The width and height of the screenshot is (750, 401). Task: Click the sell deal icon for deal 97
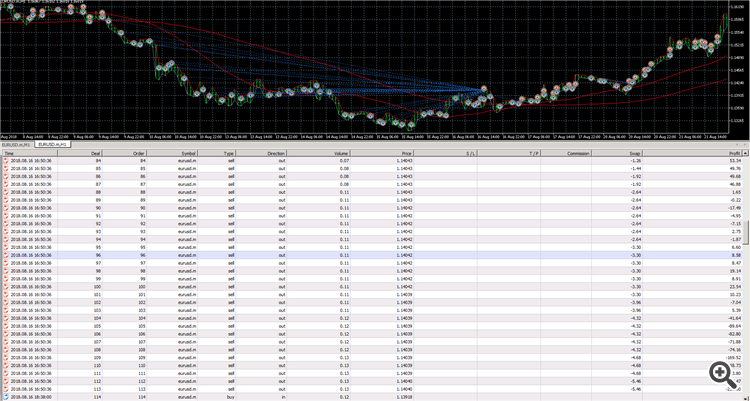[x=6, y=263]
